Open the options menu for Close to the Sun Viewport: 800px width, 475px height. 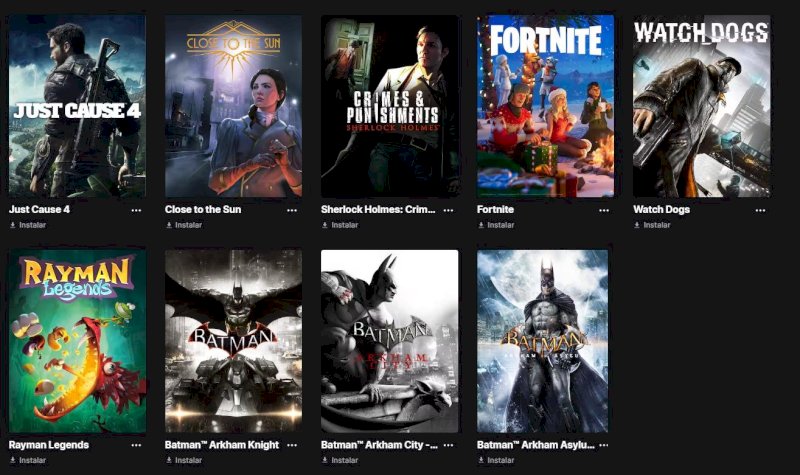pyautogui.click(x=292, y=210)
